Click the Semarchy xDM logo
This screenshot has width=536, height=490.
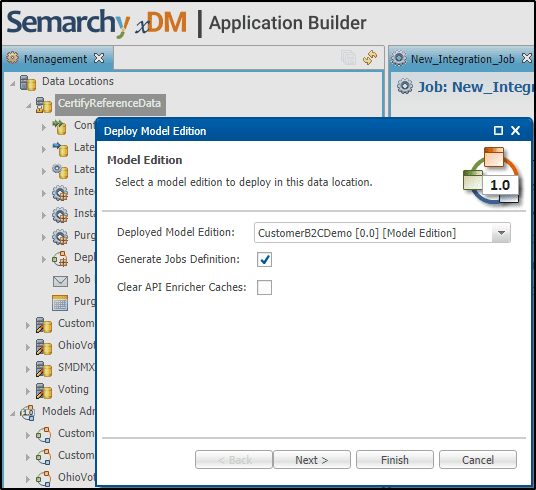coord(96,23)
